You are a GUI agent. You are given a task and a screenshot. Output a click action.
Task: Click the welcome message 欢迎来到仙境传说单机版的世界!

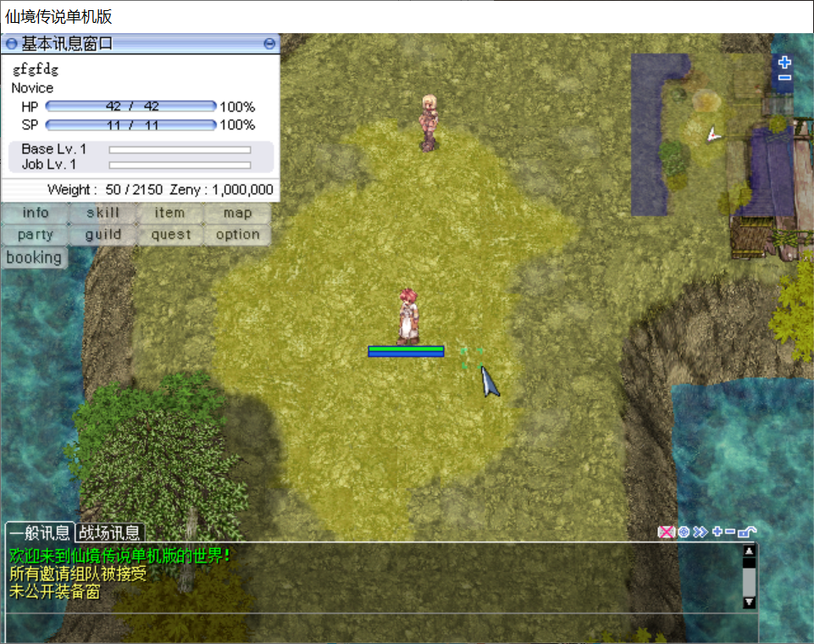point(119,556)
